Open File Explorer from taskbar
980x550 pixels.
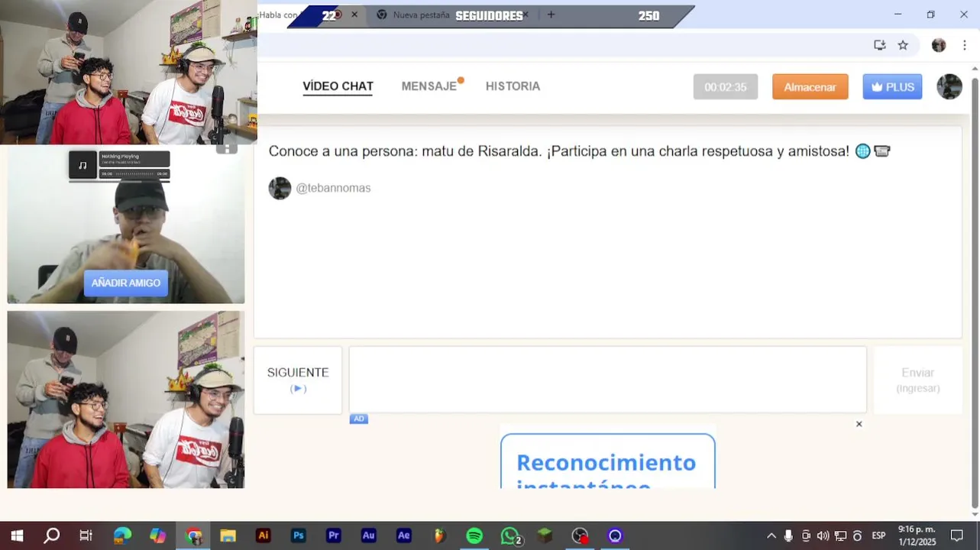[x=228, y=535]
